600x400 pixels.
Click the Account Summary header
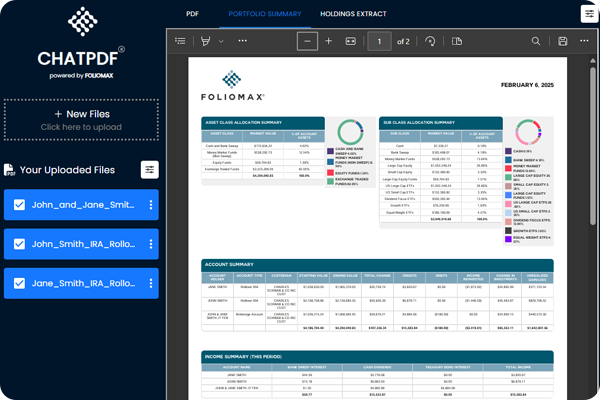pos(377,264)
